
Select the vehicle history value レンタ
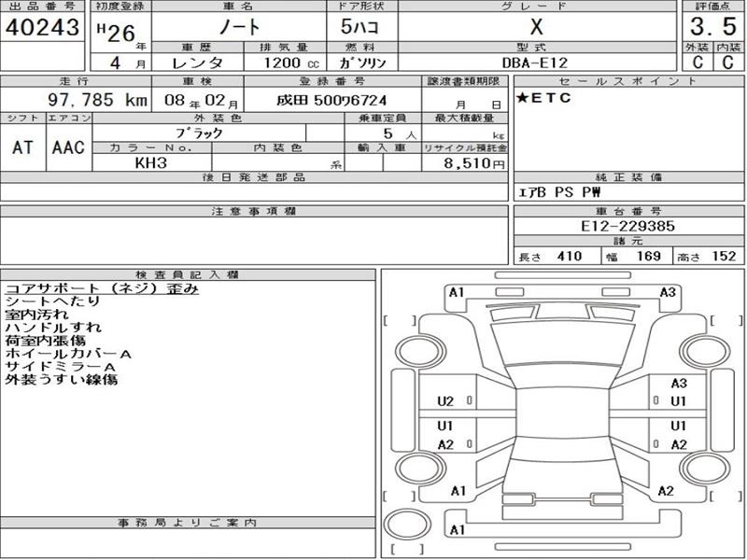(x=197, y=63)
